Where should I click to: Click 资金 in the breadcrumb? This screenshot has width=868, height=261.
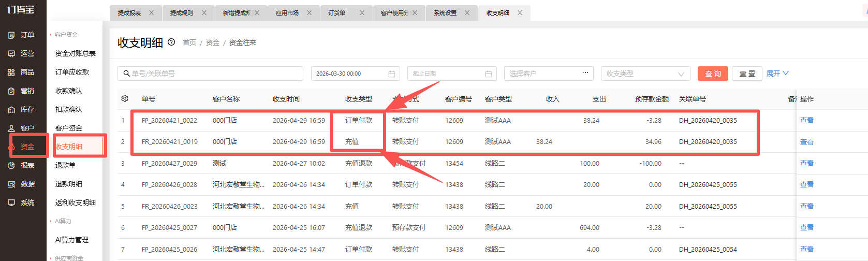pyautogui.click(x=213, y=42)
